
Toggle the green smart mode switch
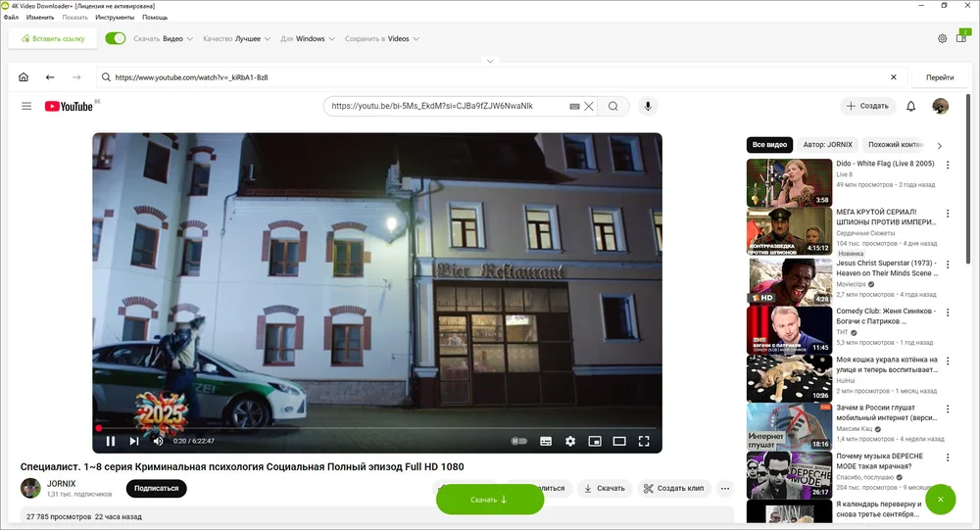(116, 39)
